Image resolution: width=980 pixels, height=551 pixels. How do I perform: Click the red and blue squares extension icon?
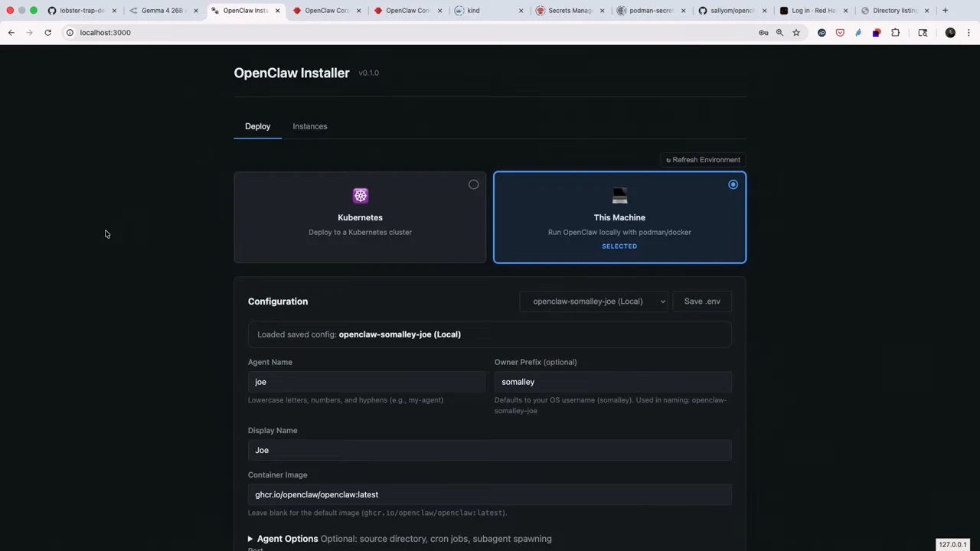(x=877, y=32)
